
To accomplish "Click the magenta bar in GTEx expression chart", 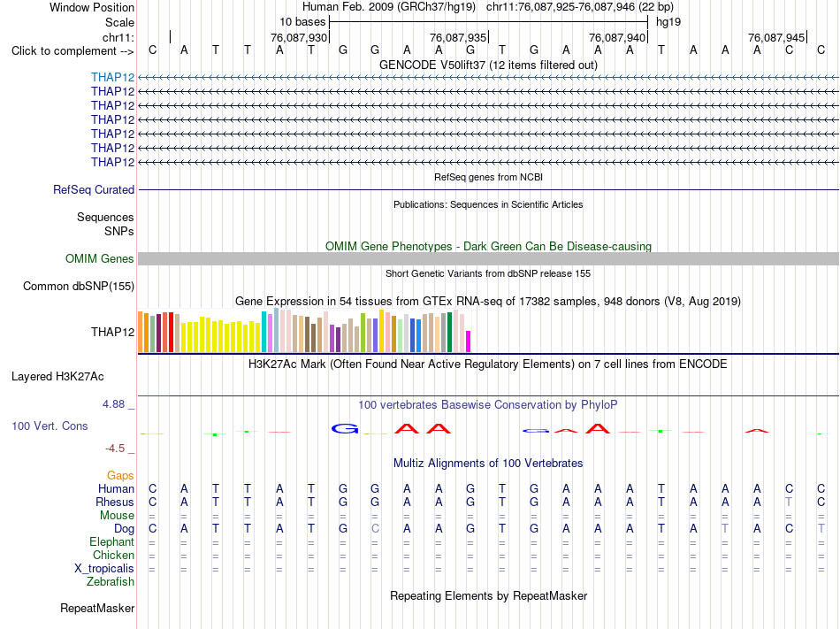I will tap(468, 341).
